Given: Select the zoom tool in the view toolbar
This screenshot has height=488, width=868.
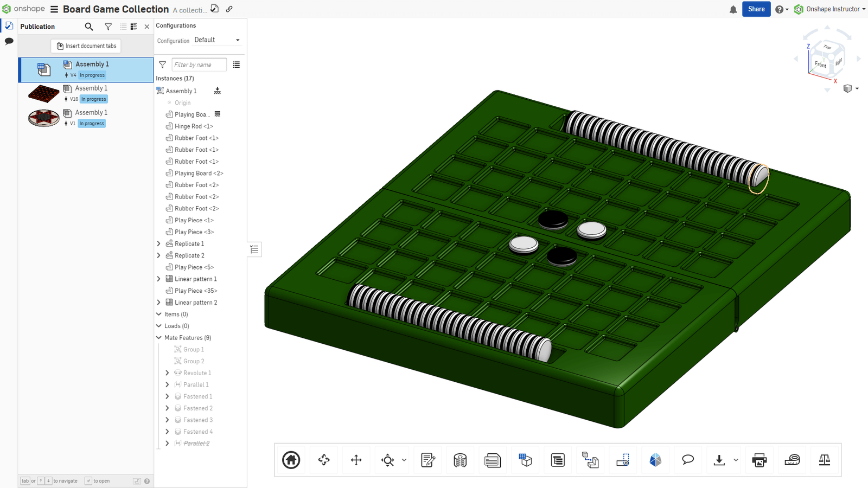Looking at the screenshot, I should 388,460.
